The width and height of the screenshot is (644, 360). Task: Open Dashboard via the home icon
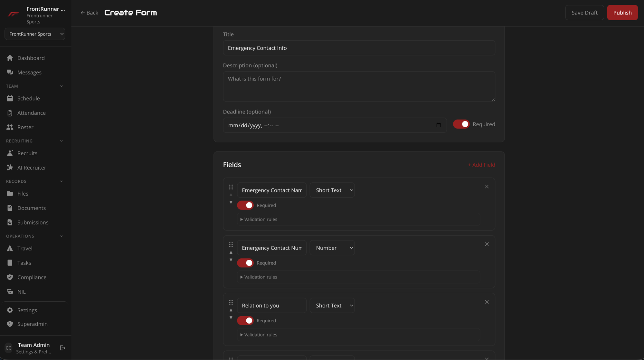(x=10, y=58)
